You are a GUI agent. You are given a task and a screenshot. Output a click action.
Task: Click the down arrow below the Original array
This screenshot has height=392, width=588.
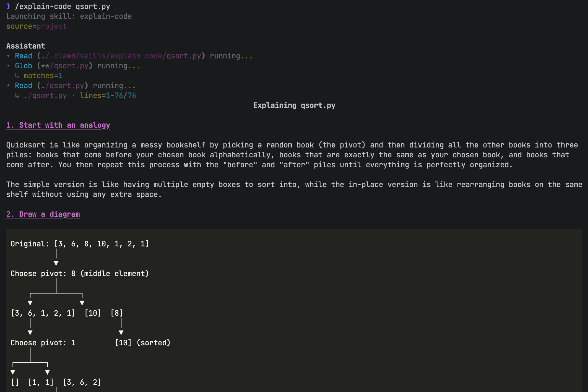[x=56, y=263]
